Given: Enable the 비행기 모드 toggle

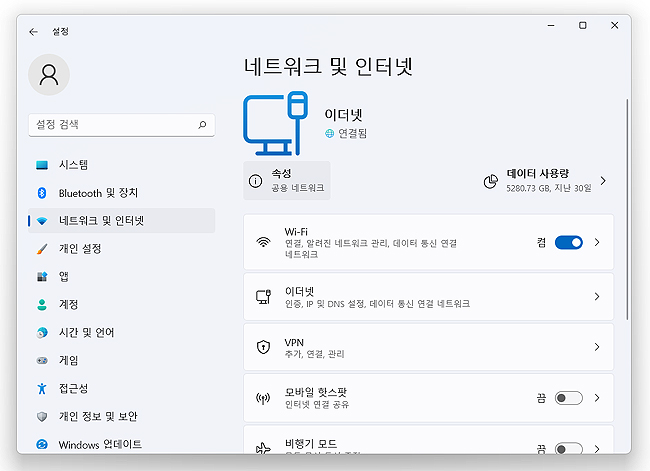Looking at the screenshot, I should pos(569,449).
